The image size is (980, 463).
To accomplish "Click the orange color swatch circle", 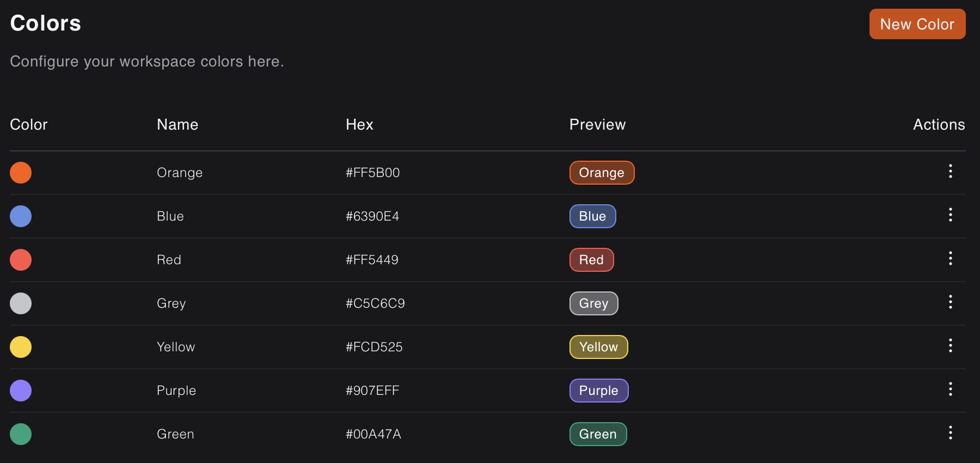I will 21,173.
